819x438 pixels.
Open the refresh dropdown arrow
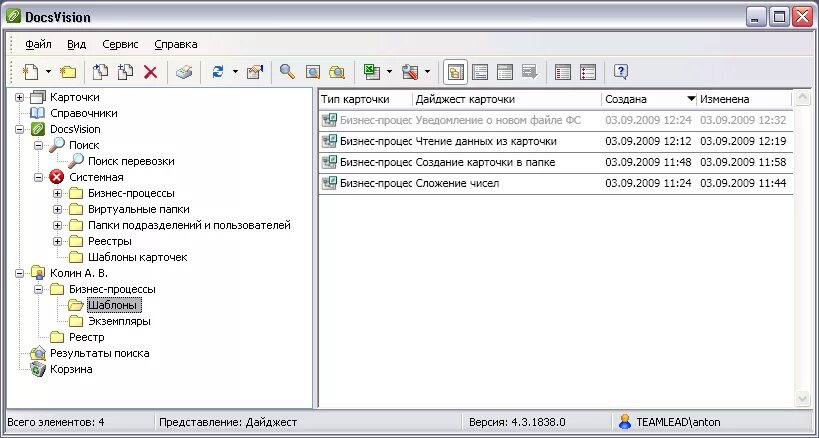click(x=235, y=72)
